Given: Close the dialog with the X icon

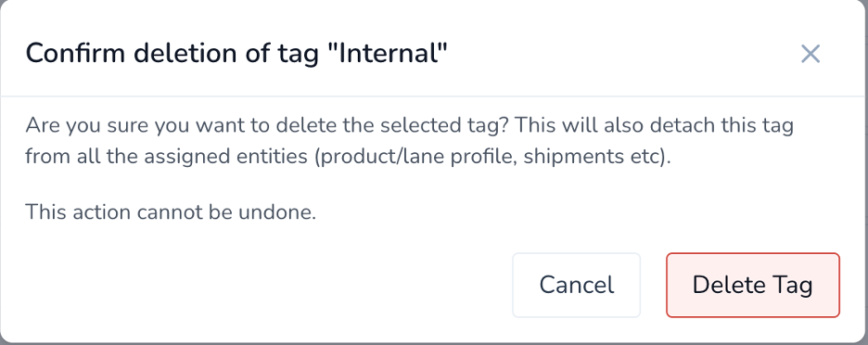Looking at the screenshot, I should click(x=810, y=54).
